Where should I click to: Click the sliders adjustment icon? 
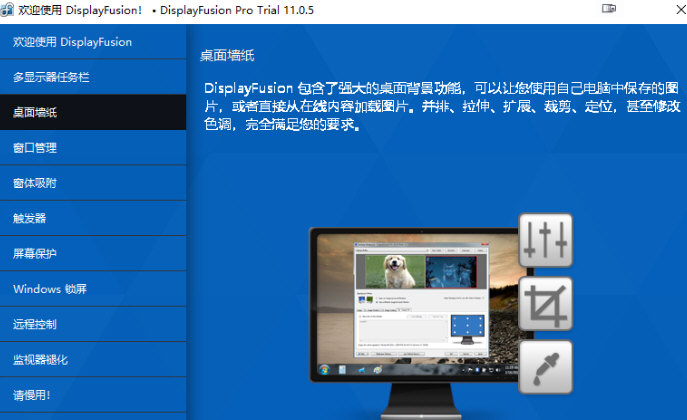[545, 240]
